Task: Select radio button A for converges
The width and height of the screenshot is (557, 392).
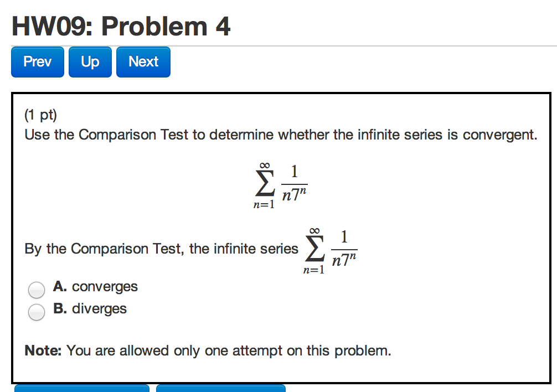Action: [x=36, y=290]
